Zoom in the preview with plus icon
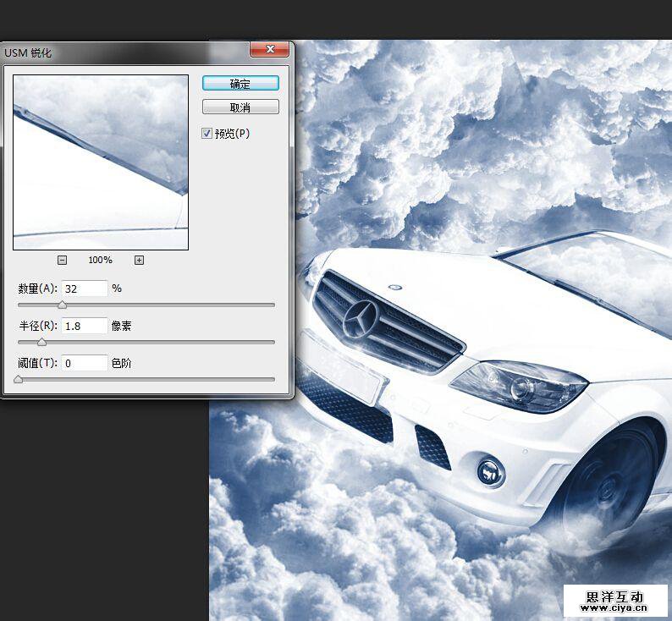The width and height of the screenshot is (672, 621). [139, 260]
